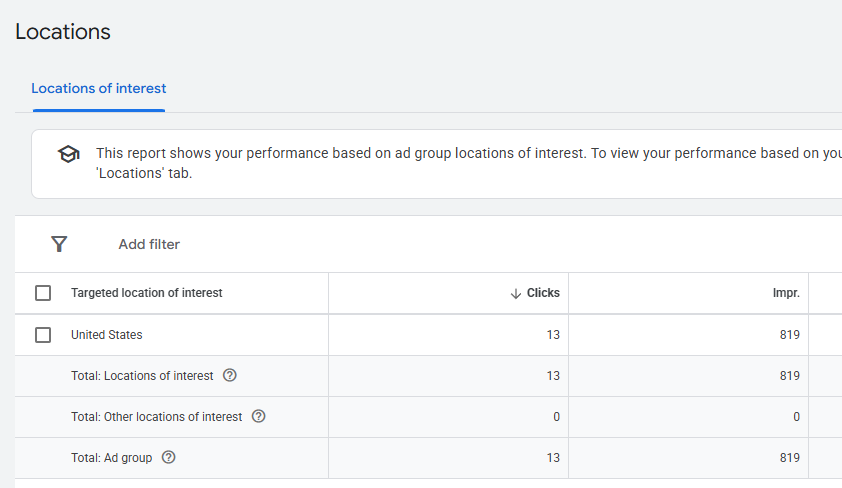Viewport: 842px width, 488px height.
Task: Click the Total: Locations of interest label
Action: point(142,376)
